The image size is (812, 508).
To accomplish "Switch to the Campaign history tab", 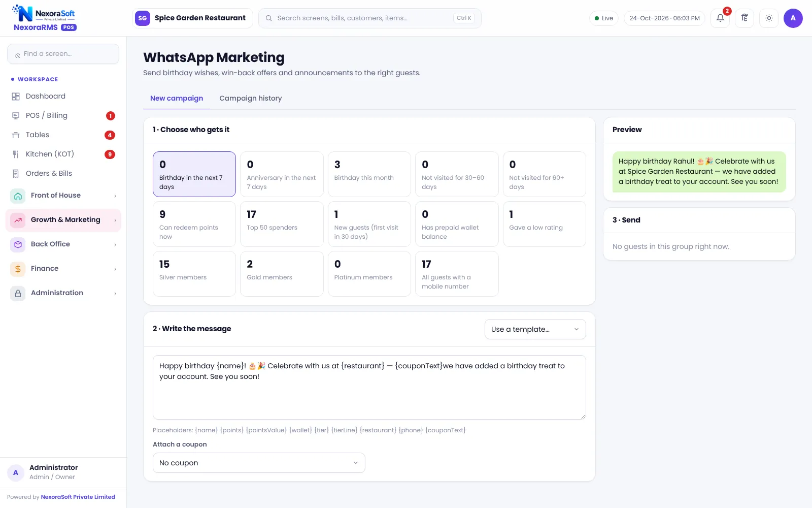I will (x=250, y=99).
